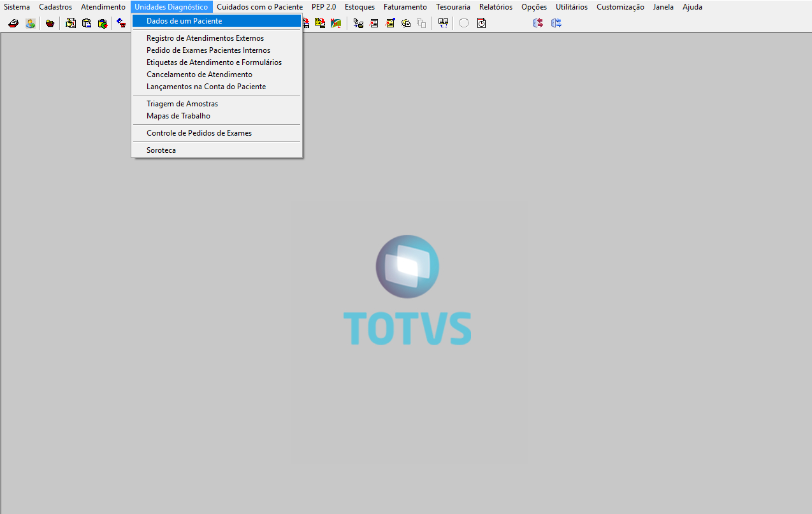Open the Utilitários menu
This screenshot has width=812, height=514.
click(x=572, y=7)
